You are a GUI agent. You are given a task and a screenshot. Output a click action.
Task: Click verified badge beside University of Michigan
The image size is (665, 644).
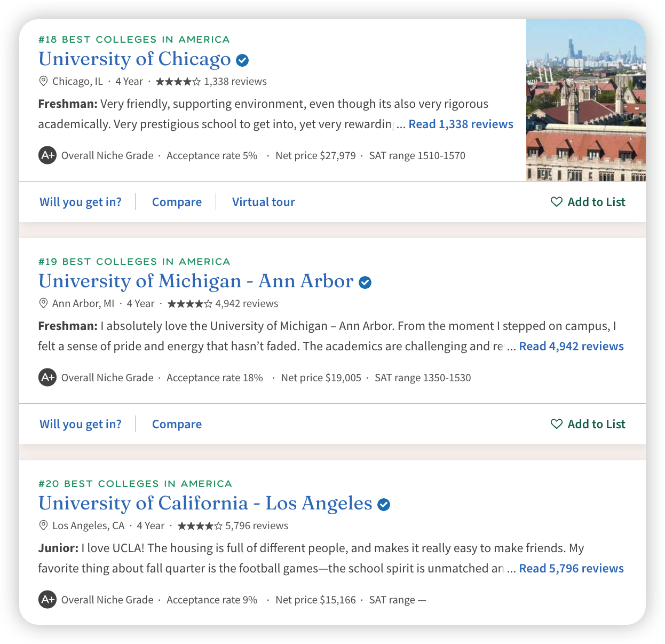[x=365, y=282]
